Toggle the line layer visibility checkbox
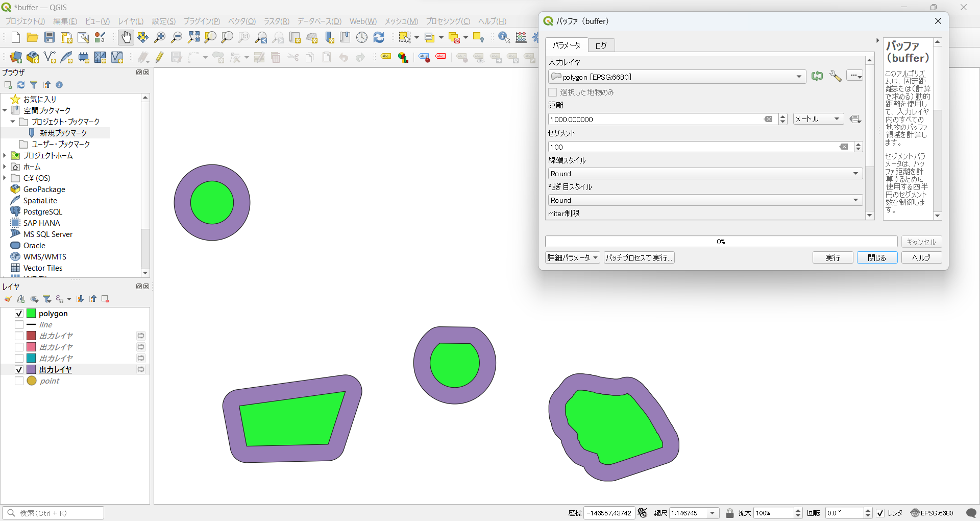The image size is (980, 521). click(x=19, y=325)
